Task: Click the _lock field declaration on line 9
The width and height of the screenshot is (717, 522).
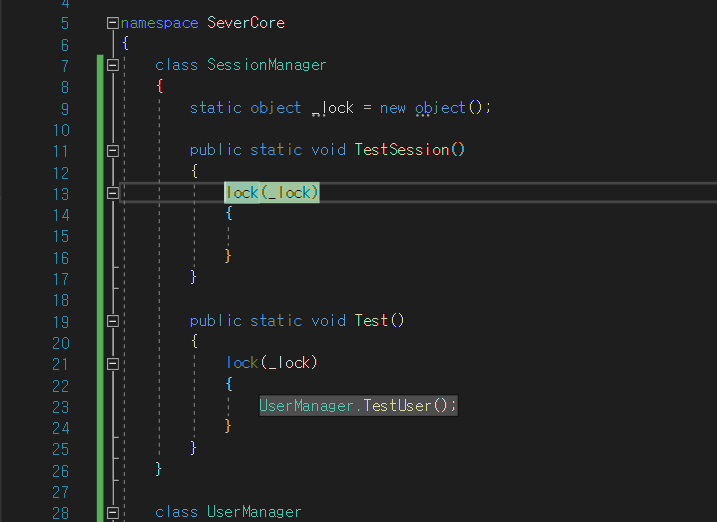Action: pos(332,108)
